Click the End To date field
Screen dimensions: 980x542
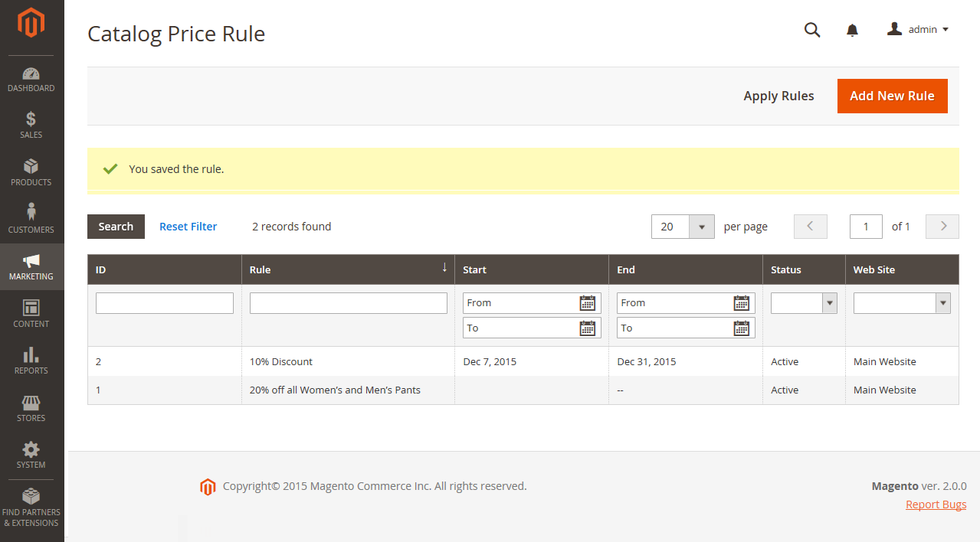(686, 328)
